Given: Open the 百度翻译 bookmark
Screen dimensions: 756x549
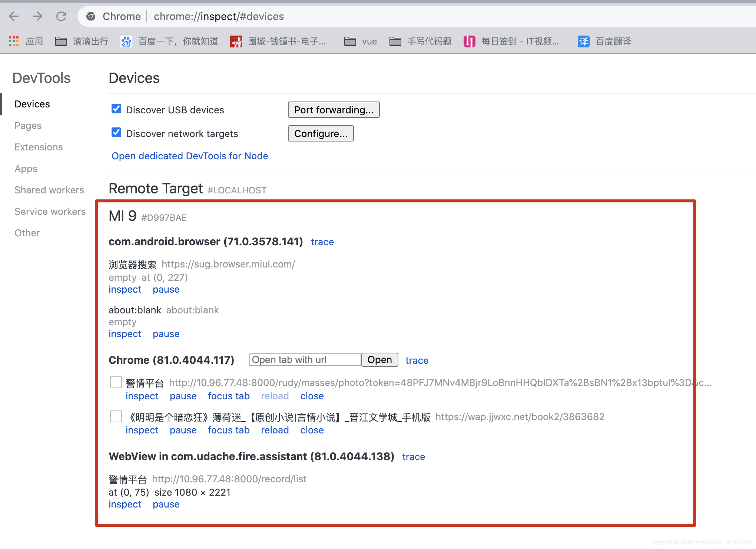Looking at the screenshot, I should (604, 41).
